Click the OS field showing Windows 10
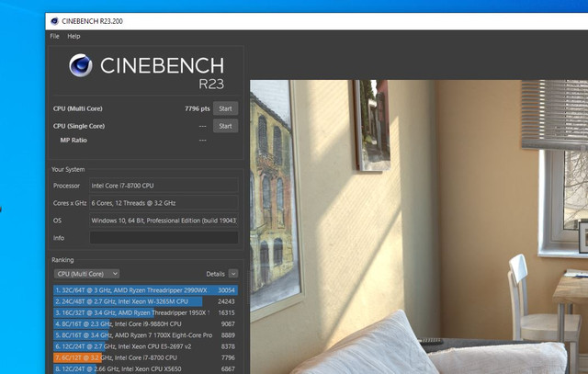The height and width of the screenshot is (374, 588). pos(164,221)
